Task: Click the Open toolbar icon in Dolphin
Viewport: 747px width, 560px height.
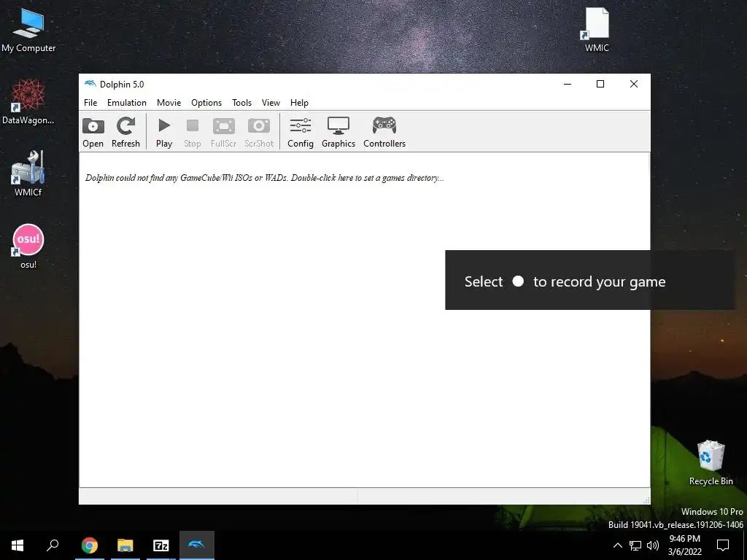Action: tap(93, 133)
